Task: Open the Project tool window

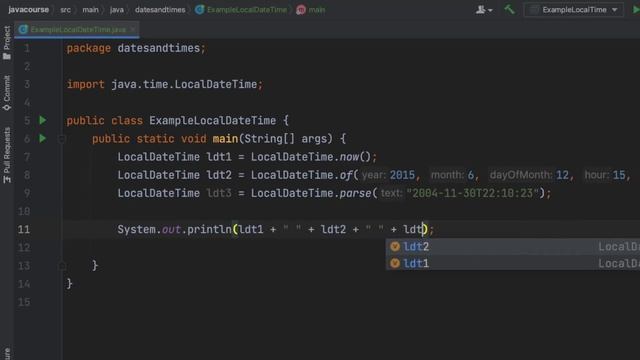Action: 7,42
